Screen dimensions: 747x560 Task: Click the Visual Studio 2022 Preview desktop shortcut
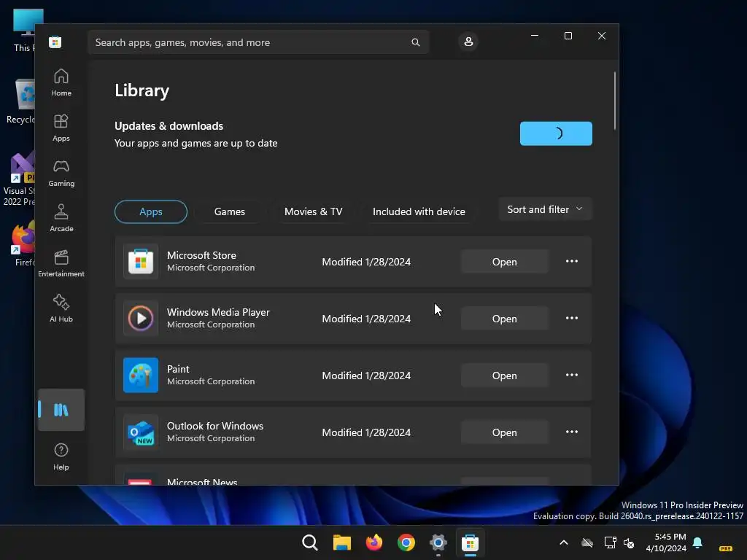(19, 179)
